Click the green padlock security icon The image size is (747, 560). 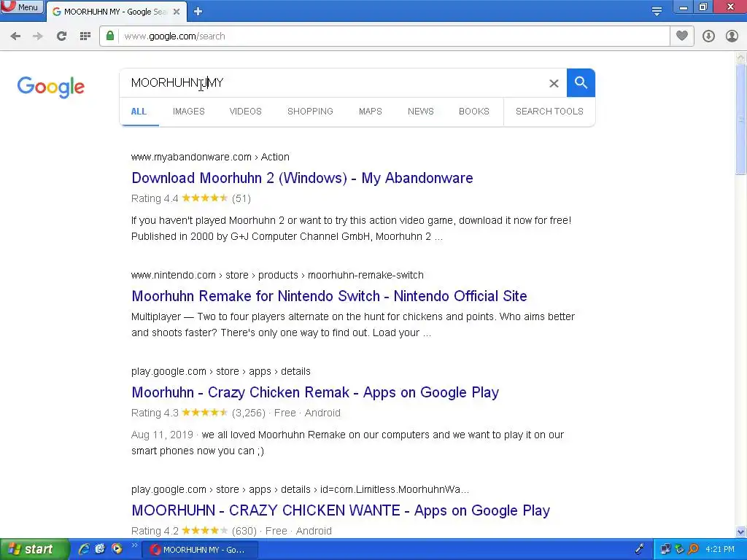click(x=110, y=36)
